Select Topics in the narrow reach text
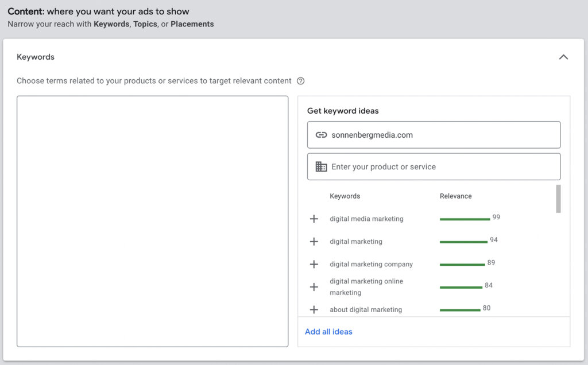The width and height of the screenshot is (588, 365). [145, 24]
